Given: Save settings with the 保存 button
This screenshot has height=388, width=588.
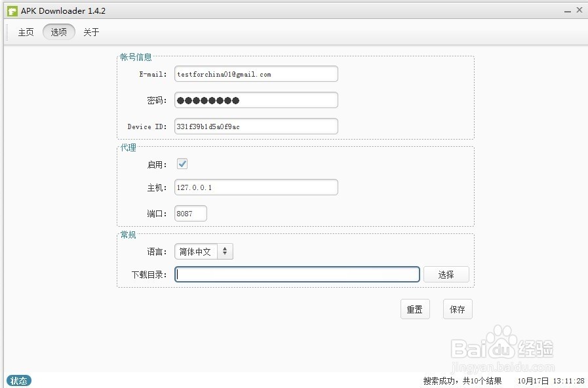Looking at the screenshot, I should [458, 309].
